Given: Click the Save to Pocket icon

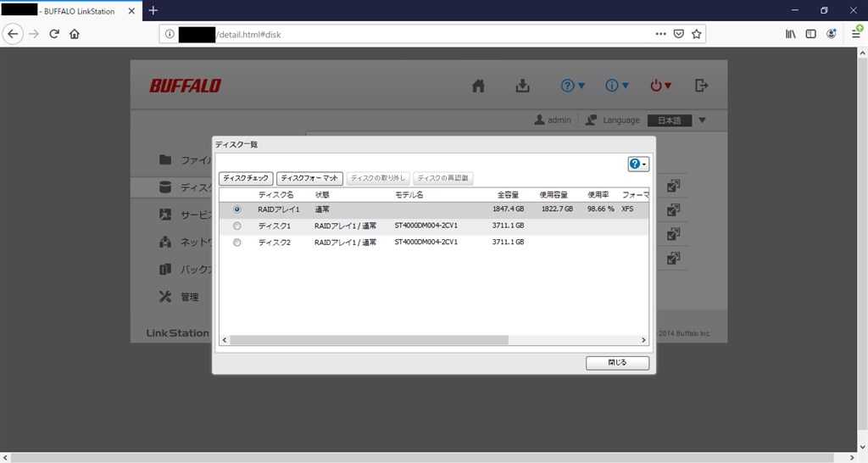Looking at the screenshot, I should [679, 34].
